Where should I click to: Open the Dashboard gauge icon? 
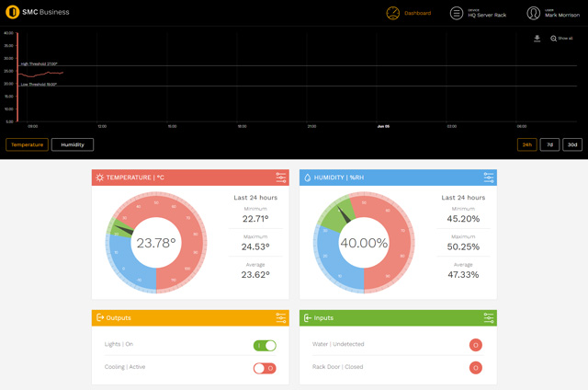point(392,13)
